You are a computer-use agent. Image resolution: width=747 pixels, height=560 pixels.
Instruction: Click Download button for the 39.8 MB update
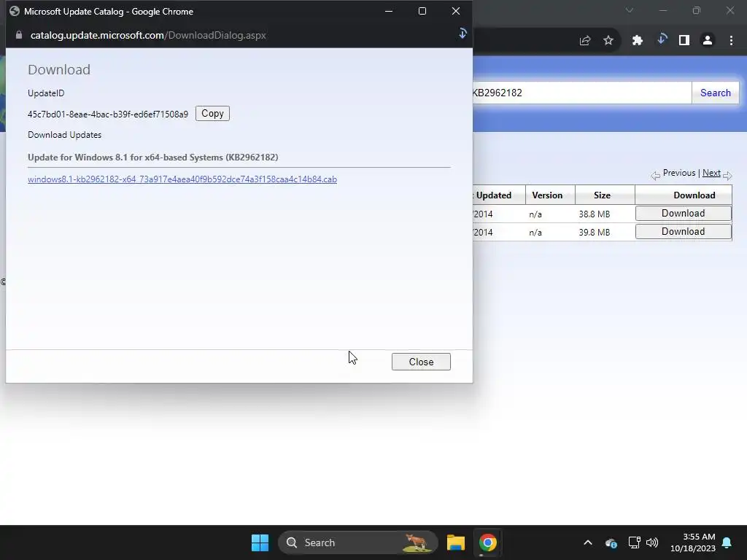(683, 231)
